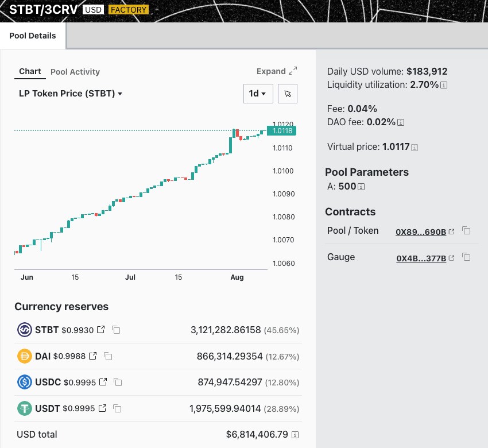The image size is (488, 448).
Task: Open USDC external explorer link icon
Action: (x=103, y=382)
